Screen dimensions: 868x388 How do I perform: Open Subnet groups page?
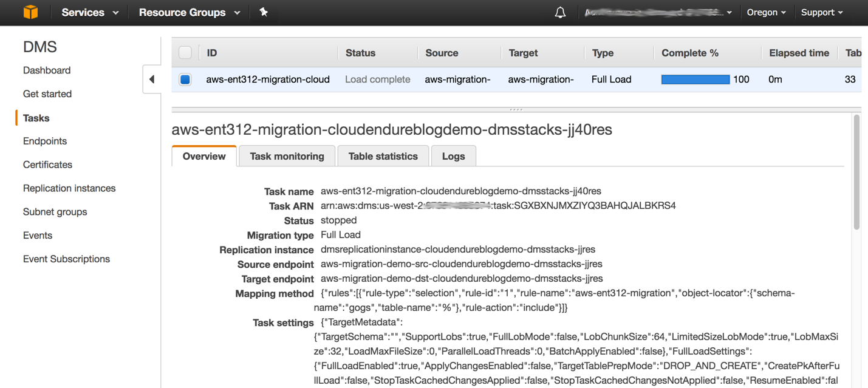(x=55, y=212)
